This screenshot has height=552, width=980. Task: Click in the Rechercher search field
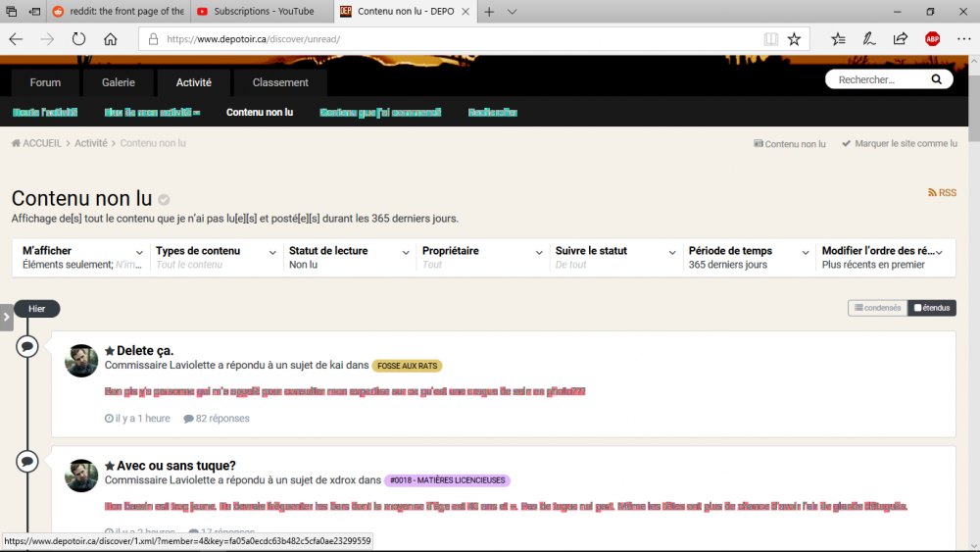(x=877, y=79)
